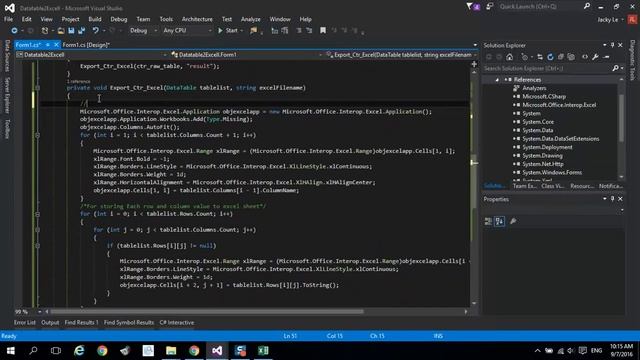
Task: Click the Open File folder icon
Action: (x=61, y=31)
